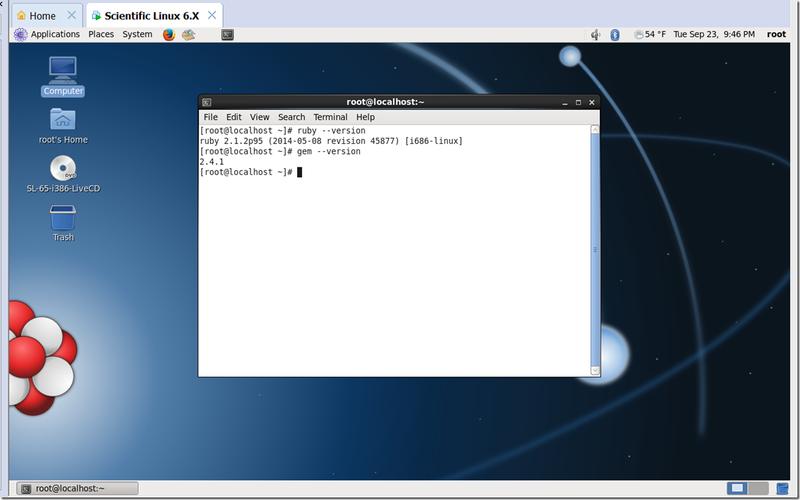Click the volume speaker icon

click(595, 34)
